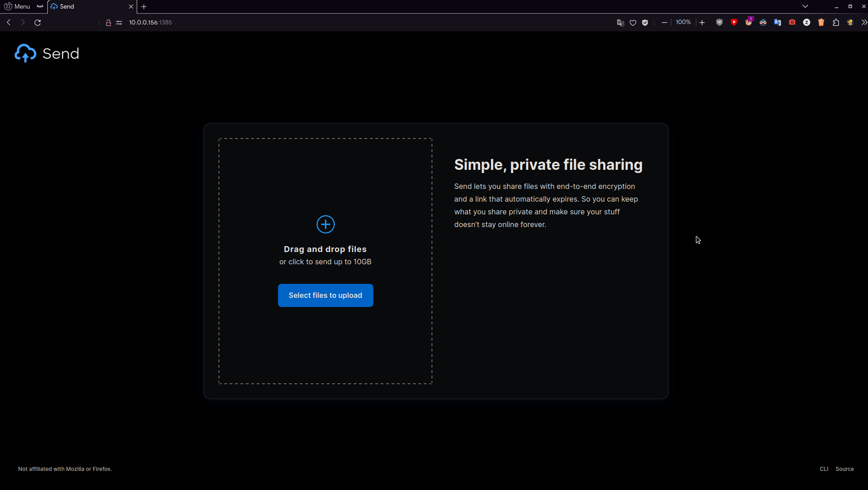This screenshot has height=490, width=868.
Task: Click the insecure connection padlock icon
Action: click(x=109, y=22)
